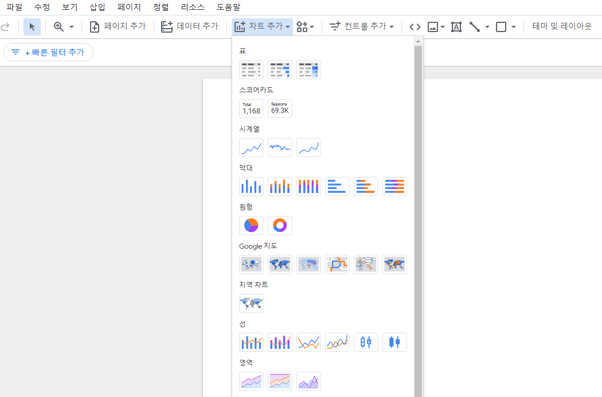Insert the line chart

click(x=308, y=342)
